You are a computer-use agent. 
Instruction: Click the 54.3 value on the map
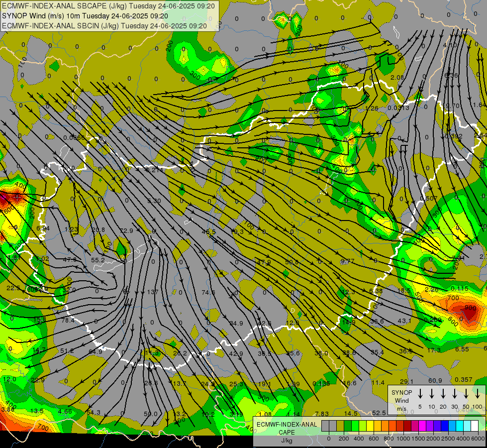point(94,412)
